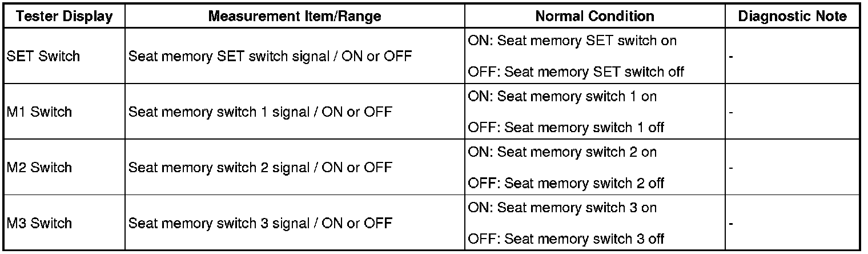Click 'OFF: Seat memory switch 3 off' line

point(566,239)
